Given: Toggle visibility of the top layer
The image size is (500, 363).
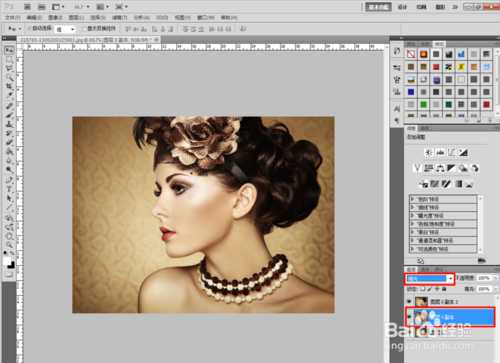Looking at the screenshot, I should pyautogui.click(x=409, y=301).
